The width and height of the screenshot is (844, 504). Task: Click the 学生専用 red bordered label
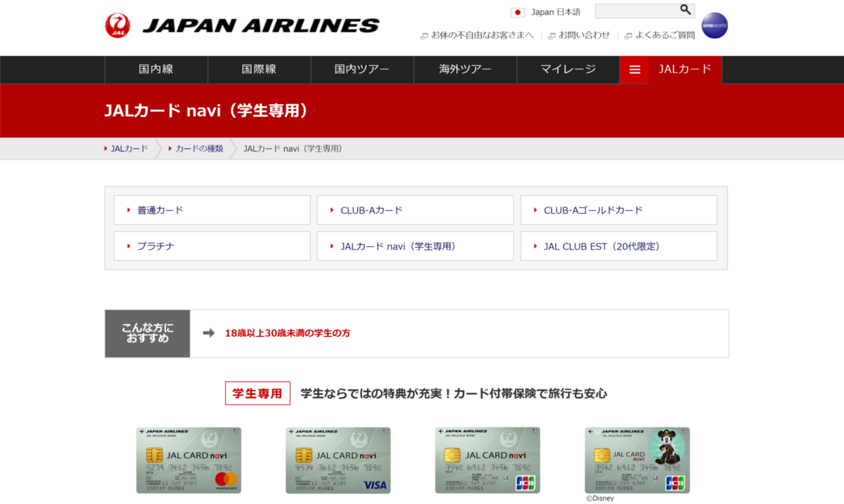click(x=257, y=394)
